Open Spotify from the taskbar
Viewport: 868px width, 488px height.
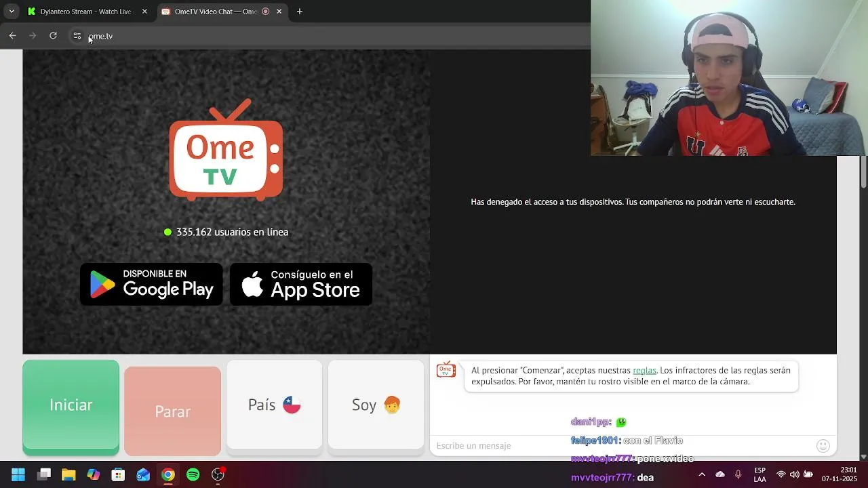point(193,475)
